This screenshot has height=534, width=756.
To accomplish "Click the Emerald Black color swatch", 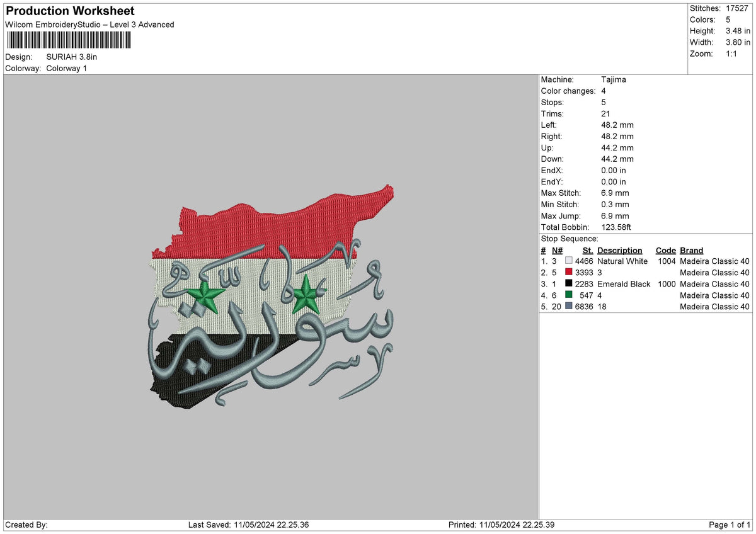I will click(569, 284).
